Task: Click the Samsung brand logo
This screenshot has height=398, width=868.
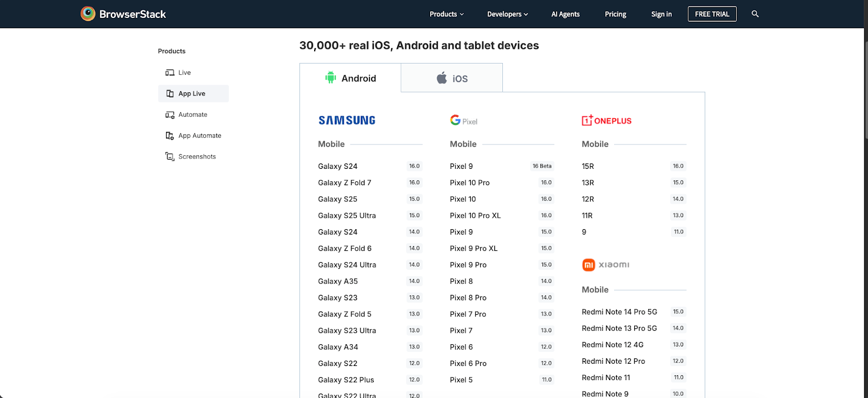Action: [x=347, y=120]
